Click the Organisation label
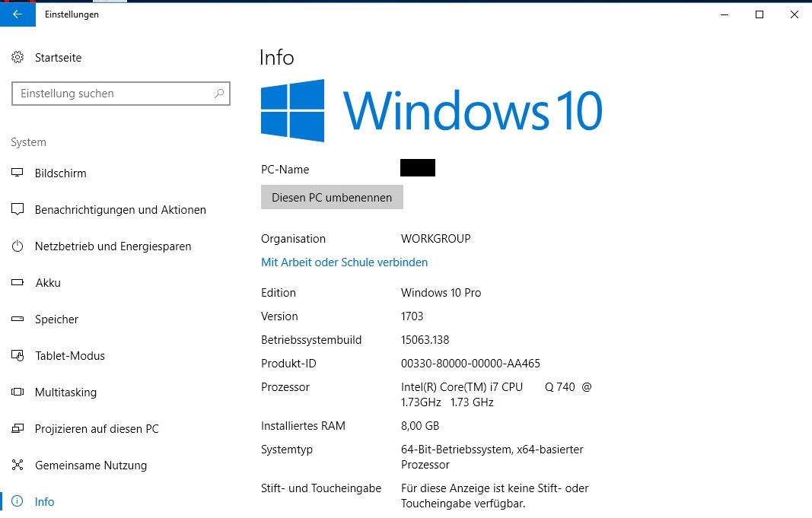Screen dimensions: 812x518 pyautogui.click(x=293, y=239)
